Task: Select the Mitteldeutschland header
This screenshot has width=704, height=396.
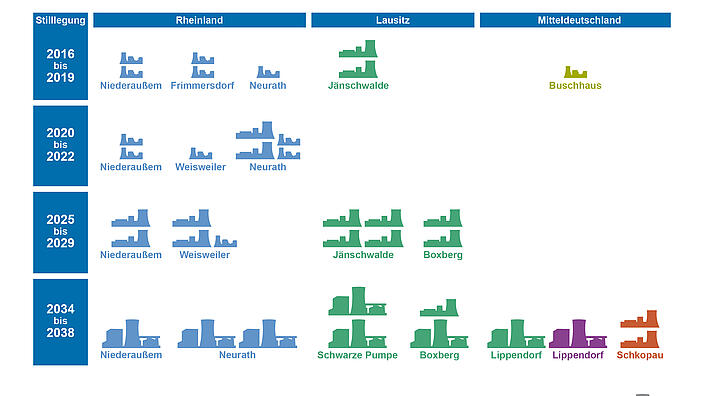Action: (575, 20)
